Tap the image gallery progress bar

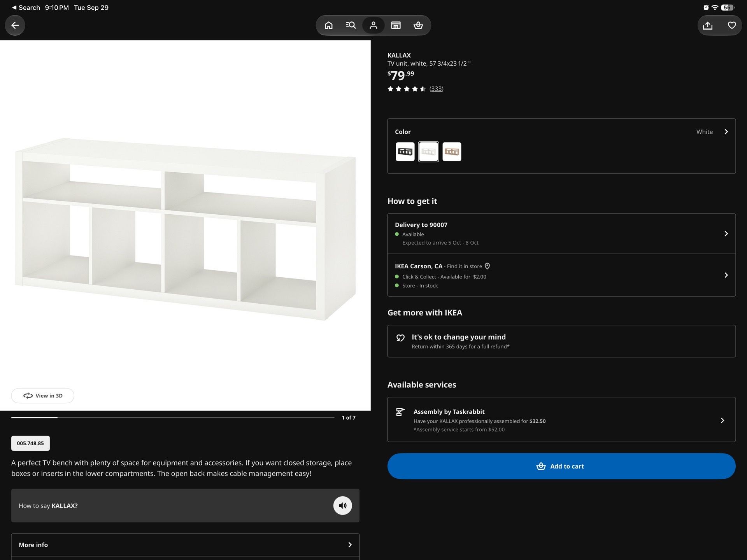[173, 418]
